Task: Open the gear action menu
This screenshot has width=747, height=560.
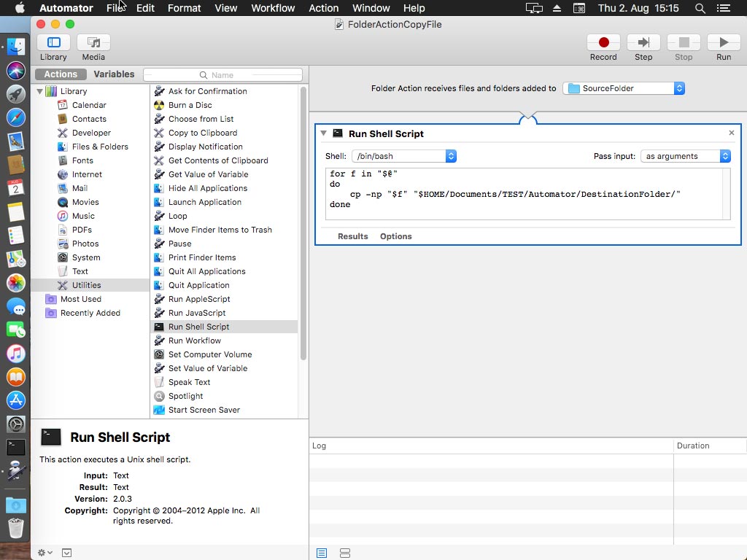Action: pyautogui.click(x=44, y=553)
